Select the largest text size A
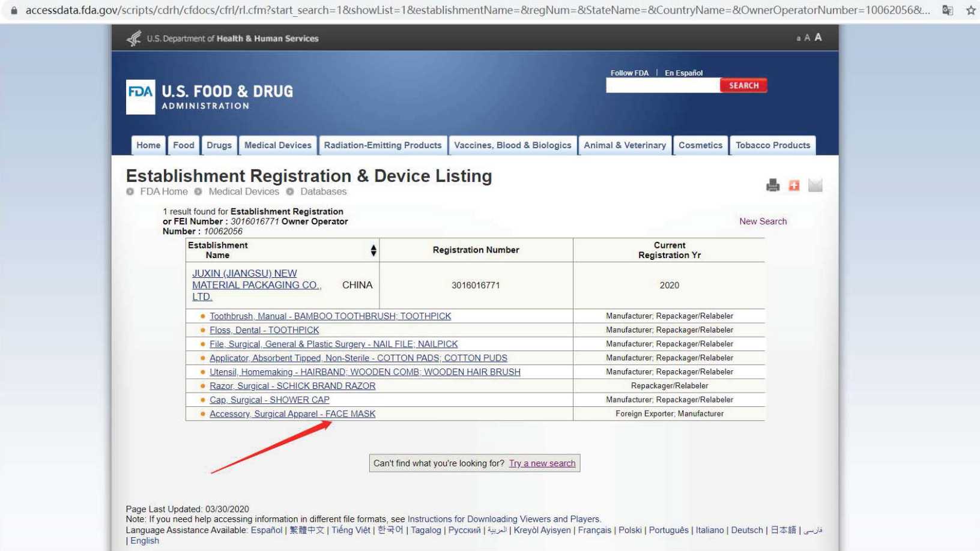The height and width of the screenshot is (551, 980). (818, 37)
